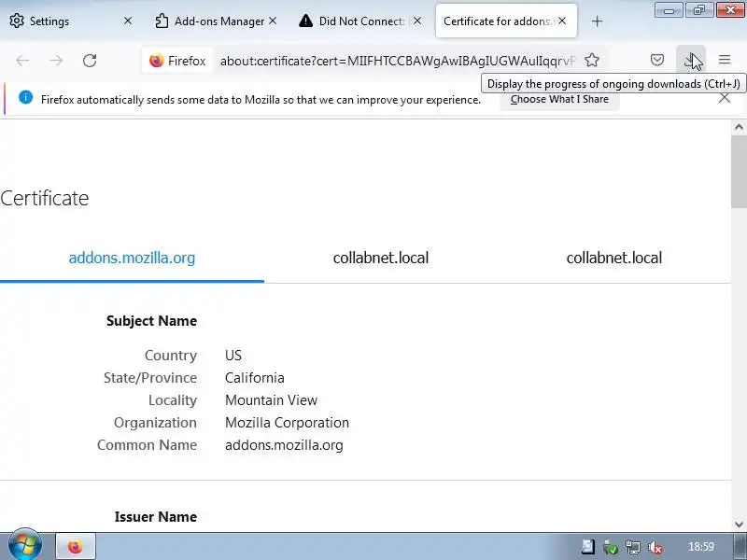
Task: Open the Save to Pocket icon
Action: tap(657, 60)
